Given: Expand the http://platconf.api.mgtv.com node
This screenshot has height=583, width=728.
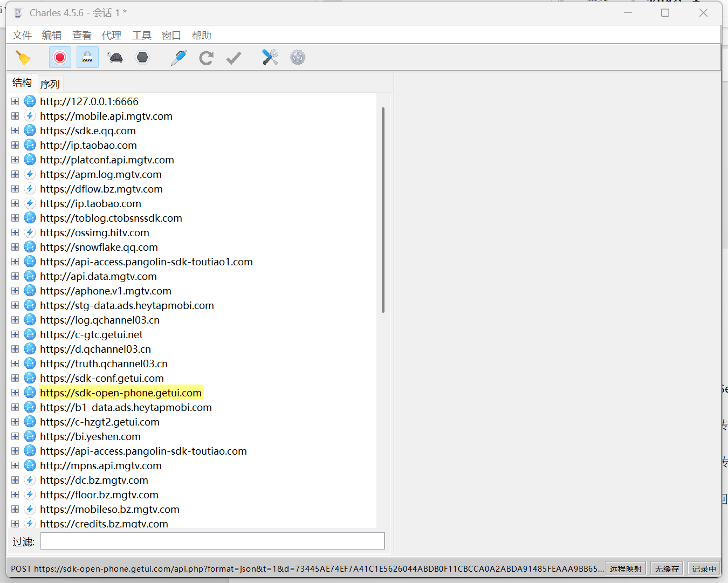Looking at the screenshot, I should 15,160.
